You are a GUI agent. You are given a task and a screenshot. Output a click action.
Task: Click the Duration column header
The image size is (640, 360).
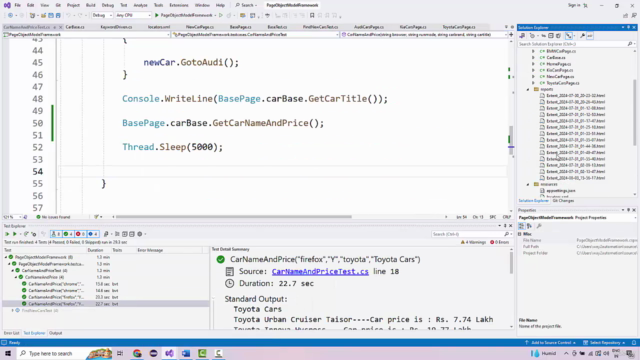pos(96,250)
